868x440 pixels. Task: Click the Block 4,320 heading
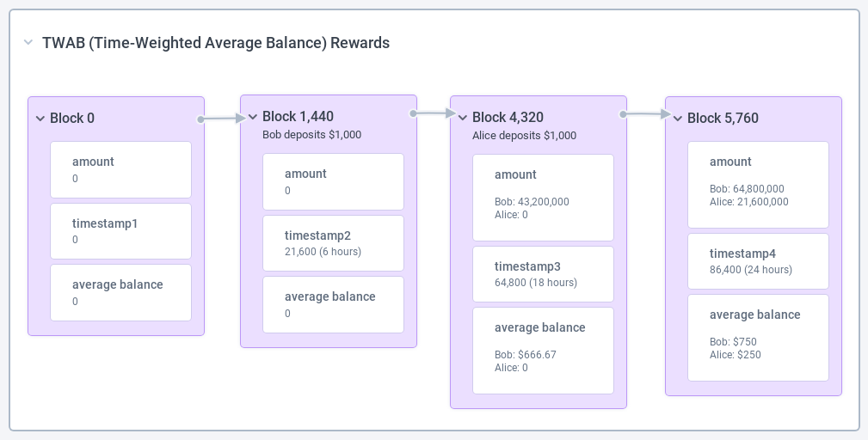pos(508,117)
